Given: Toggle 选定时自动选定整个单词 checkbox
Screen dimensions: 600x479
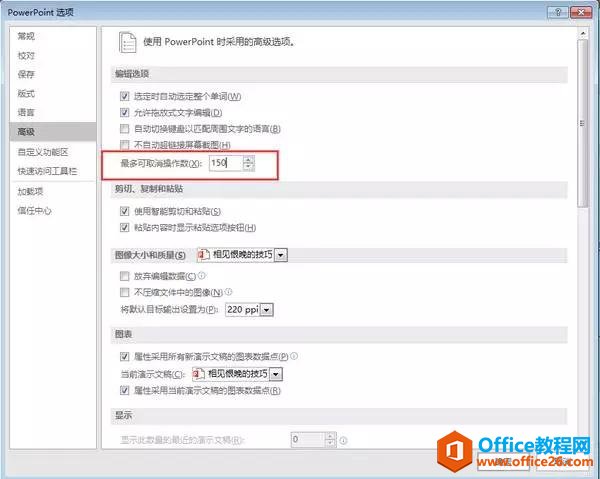Looking at the screenshot, I should tap(124, 96).
